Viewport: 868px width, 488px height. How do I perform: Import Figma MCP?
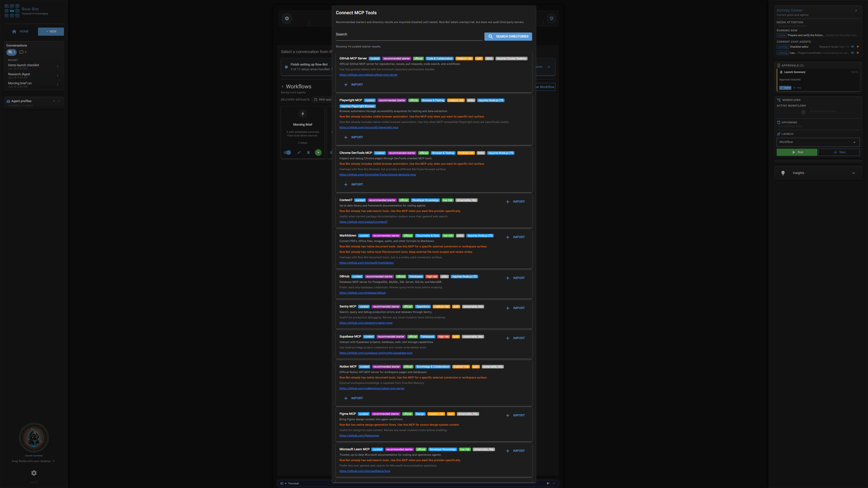[x=515, y=415]
